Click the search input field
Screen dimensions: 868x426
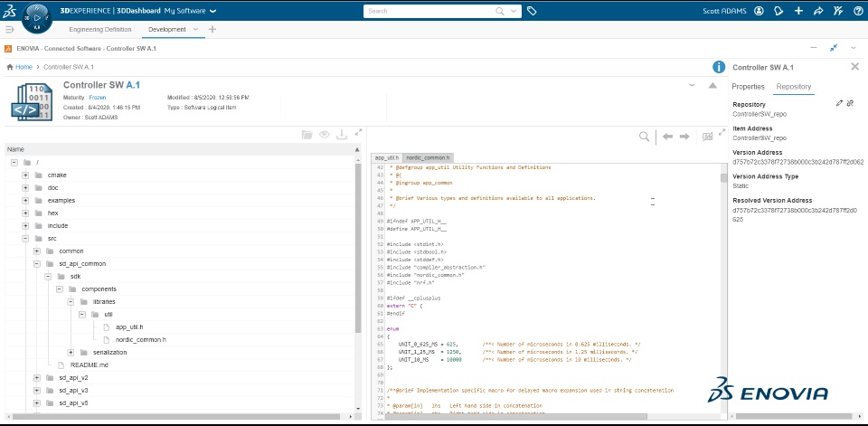pos(431,11)
